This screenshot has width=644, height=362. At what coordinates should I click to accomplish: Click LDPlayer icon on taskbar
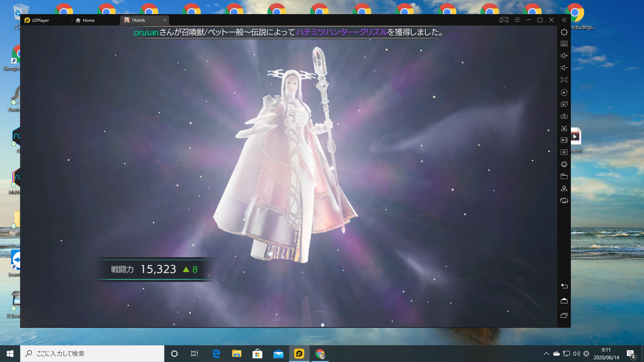point(299,354)
